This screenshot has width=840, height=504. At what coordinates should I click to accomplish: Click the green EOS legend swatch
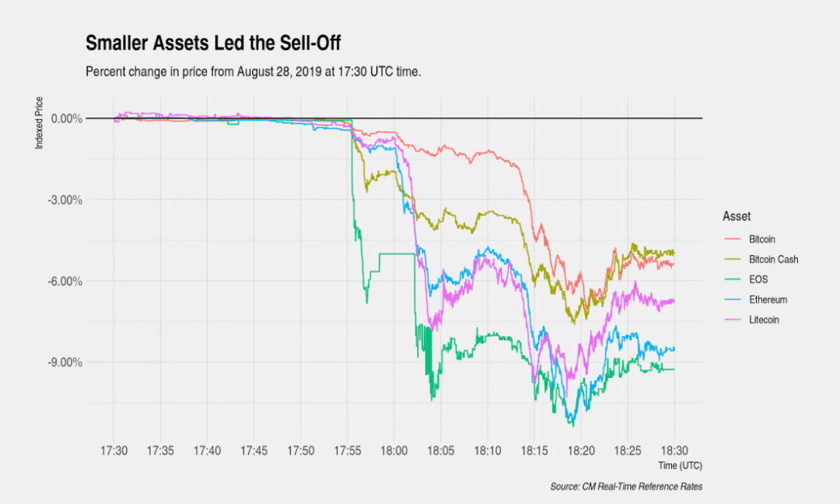(733, 280)
